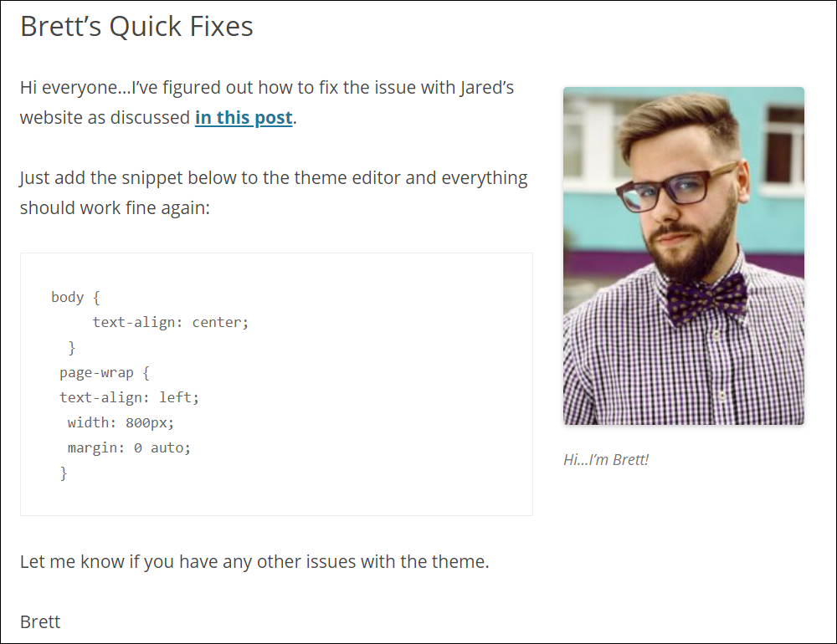The image size is (837, 644).
Task: Click the "text-align: center;" code line
Action: pyautogui.click(x=170, y=322)
